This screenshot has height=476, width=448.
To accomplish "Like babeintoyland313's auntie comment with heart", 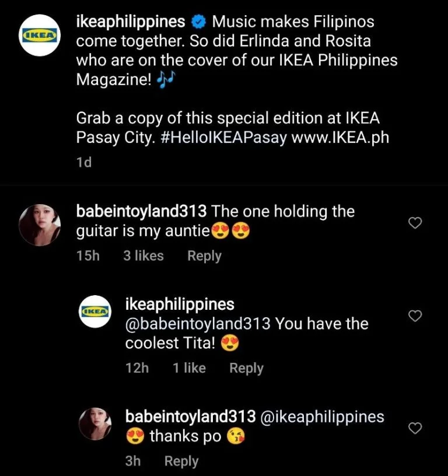I will coord(415,223).
